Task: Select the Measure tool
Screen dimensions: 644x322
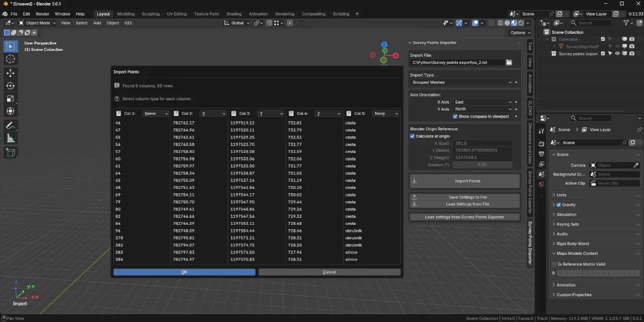Action: pos(11,139)
